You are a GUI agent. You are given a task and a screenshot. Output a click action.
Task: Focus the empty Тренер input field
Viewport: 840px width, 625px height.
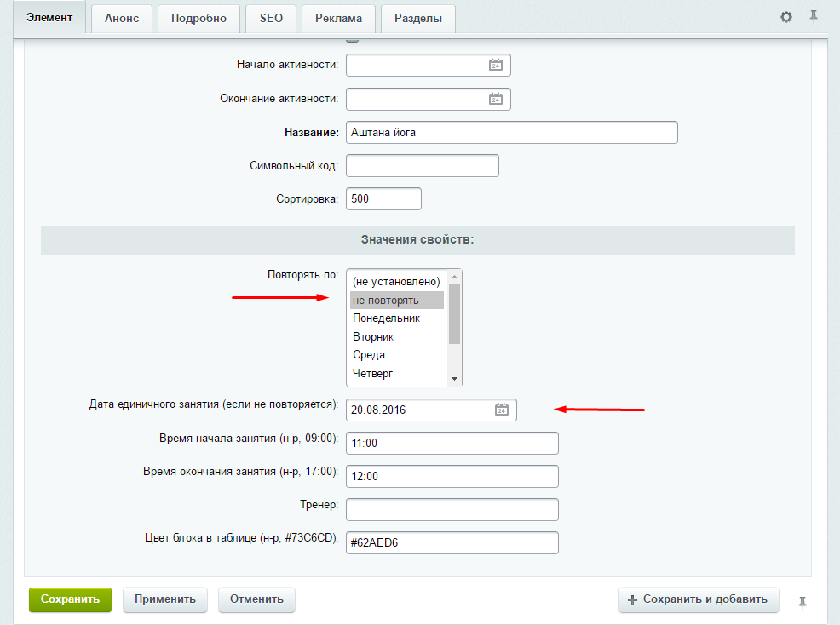[452, 509]
